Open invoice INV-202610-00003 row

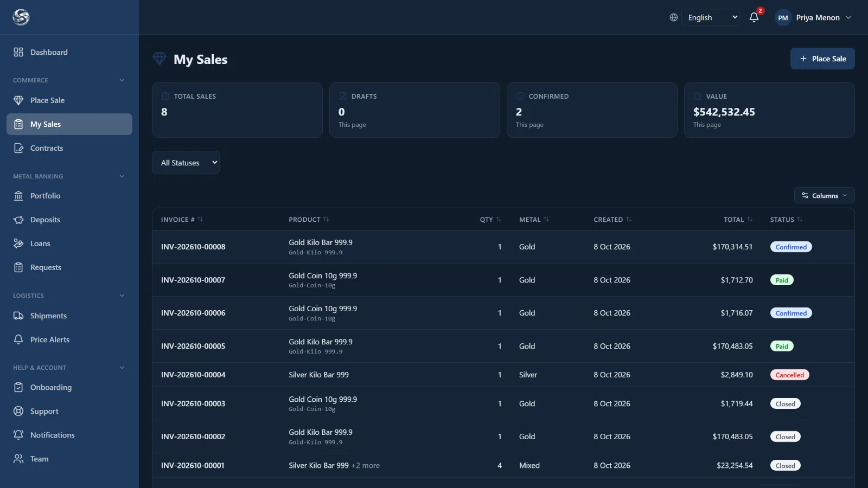tap(503, 403)
